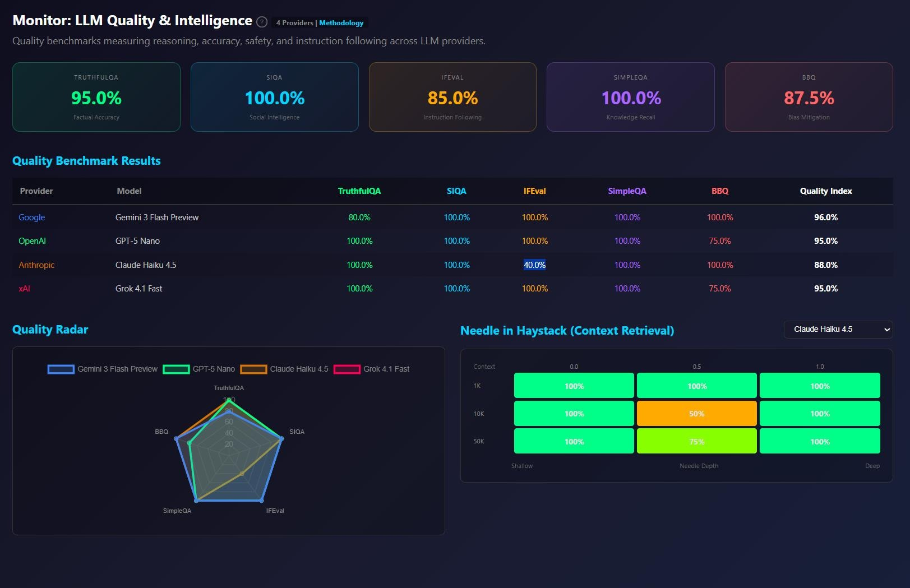910x588 pixels.
Task: Select the 75% lime heatmap cell
Action: pyautogui.click(x=696, y=441)
